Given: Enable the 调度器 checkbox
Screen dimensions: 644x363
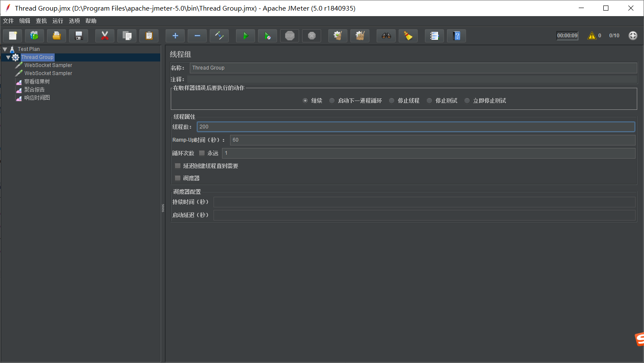Looking at the screenshot, I should click(178, 178).
